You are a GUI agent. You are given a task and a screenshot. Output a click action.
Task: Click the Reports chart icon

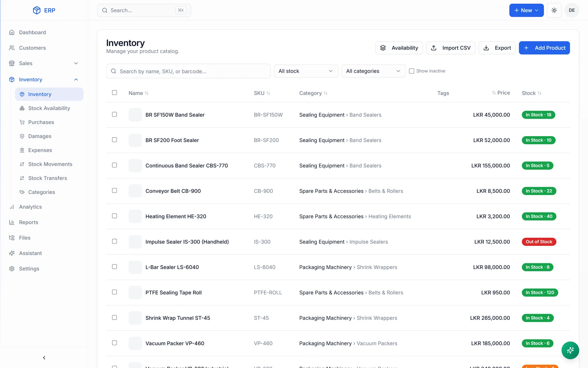click(12, 222)
